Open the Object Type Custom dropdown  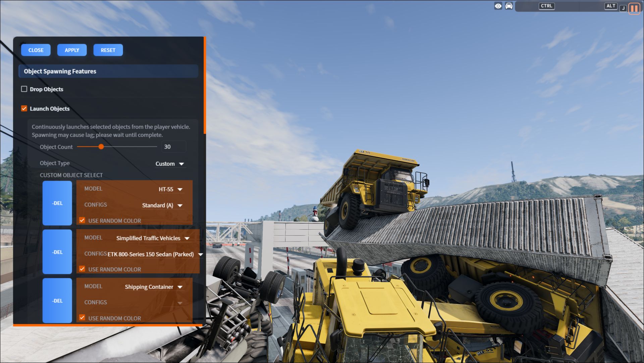170,164
